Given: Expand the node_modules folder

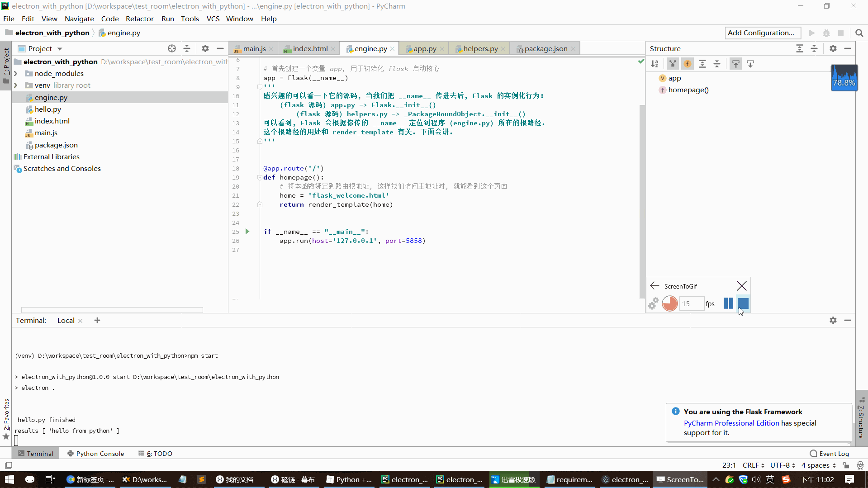Looking at the screenshot, I should pos(16,74).
